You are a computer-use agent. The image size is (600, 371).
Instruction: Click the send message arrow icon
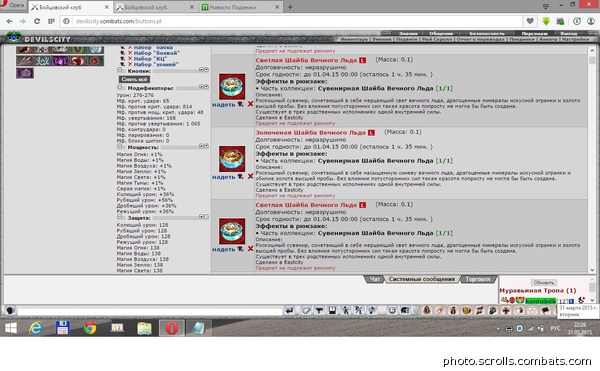pos(289,310)
